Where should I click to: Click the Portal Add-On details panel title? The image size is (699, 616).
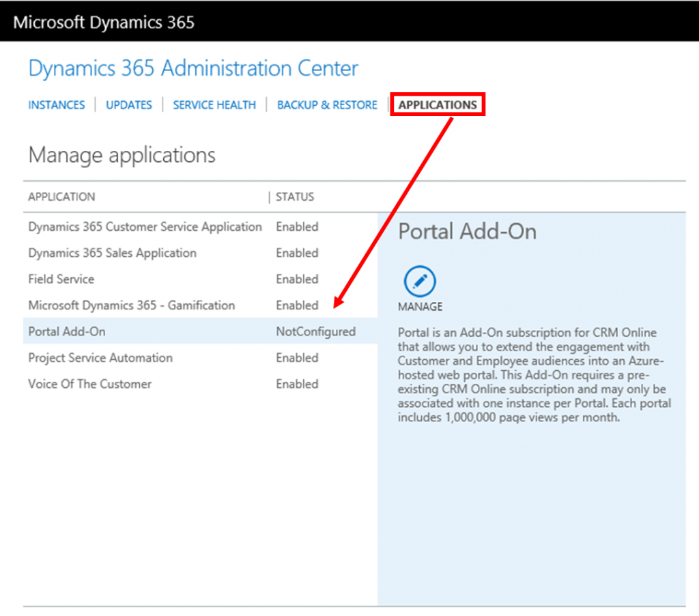tap(467, 232)
